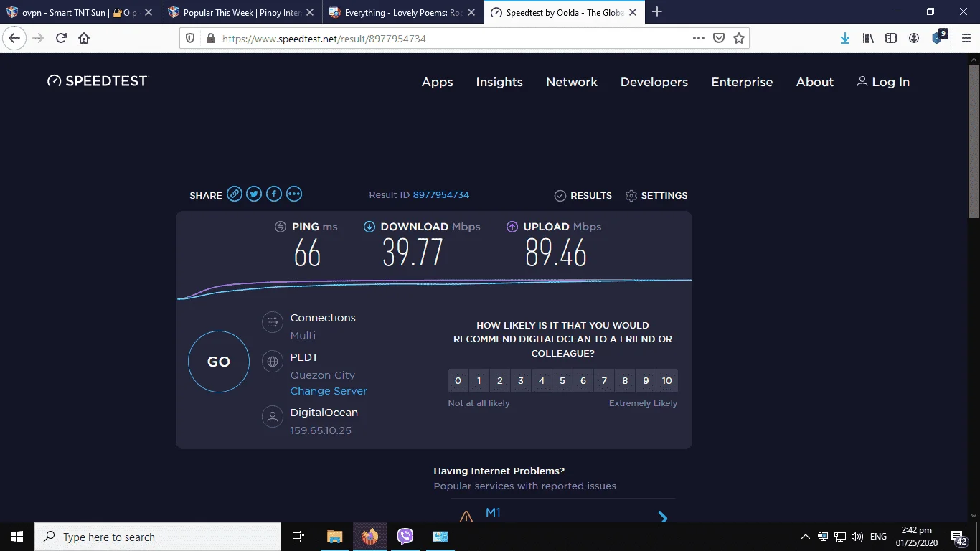
Task: Open the Enterprise menu
Action: [x=742, y=82]
